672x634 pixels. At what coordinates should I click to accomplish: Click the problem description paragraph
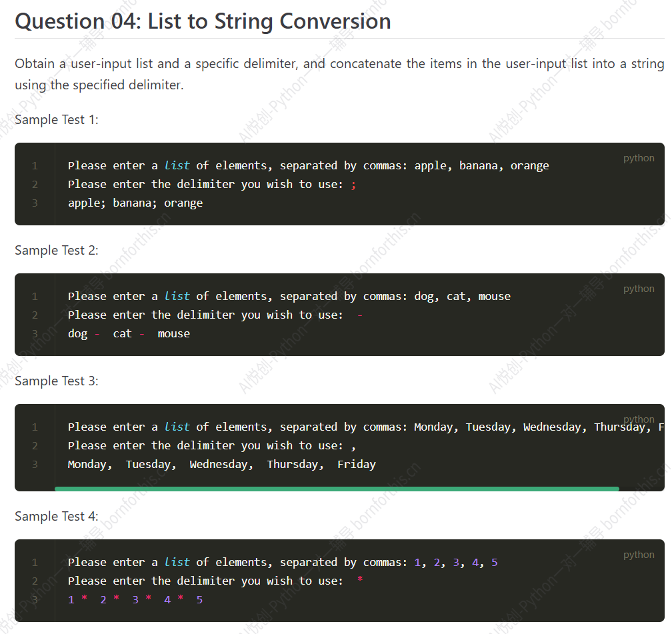pos(339,74)
